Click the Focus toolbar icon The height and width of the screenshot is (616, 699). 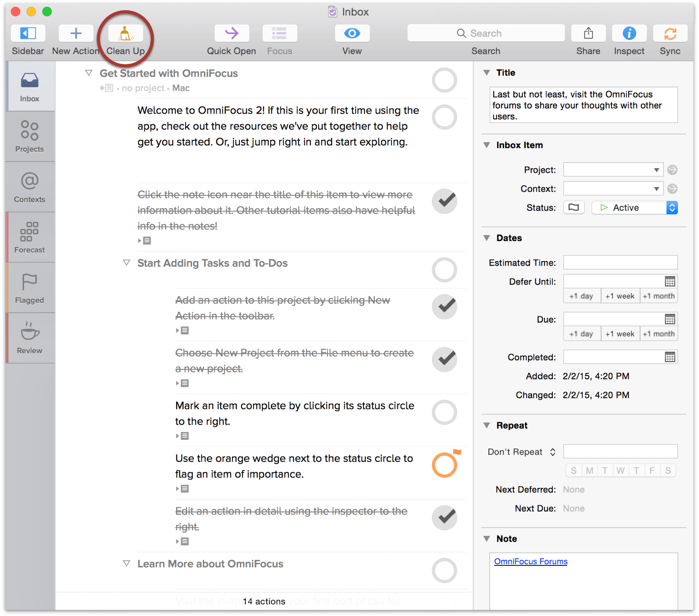280,33
